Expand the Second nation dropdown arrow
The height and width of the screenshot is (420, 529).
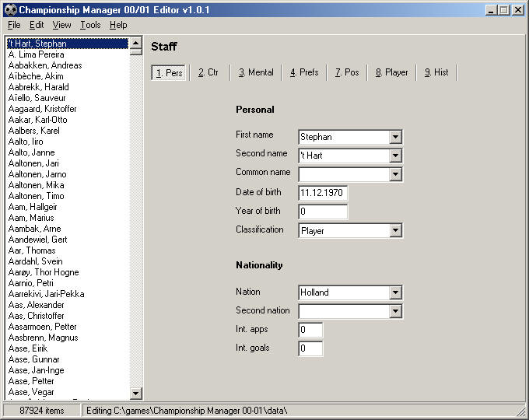395,311
